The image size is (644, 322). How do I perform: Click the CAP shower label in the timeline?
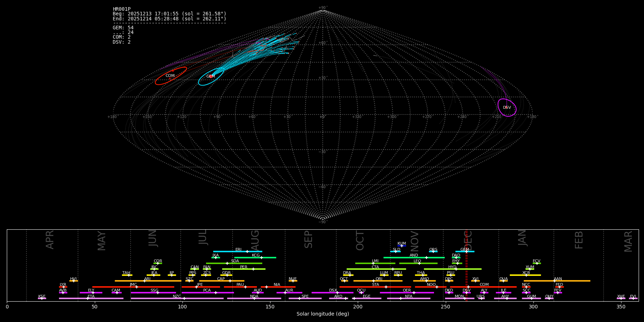tap(221, 279)
